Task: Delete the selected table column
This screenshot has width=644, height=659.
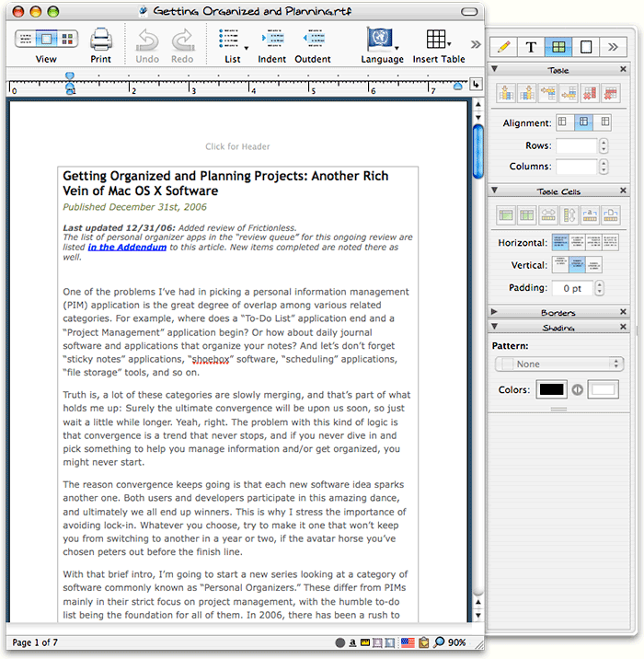Action: (590, 93)
